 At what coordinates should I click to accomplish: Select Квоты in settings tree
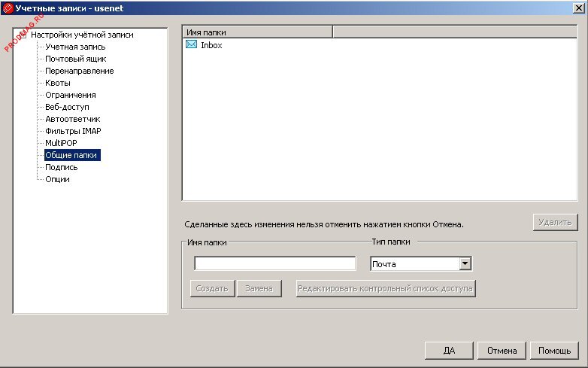click(x=58, y=83)
